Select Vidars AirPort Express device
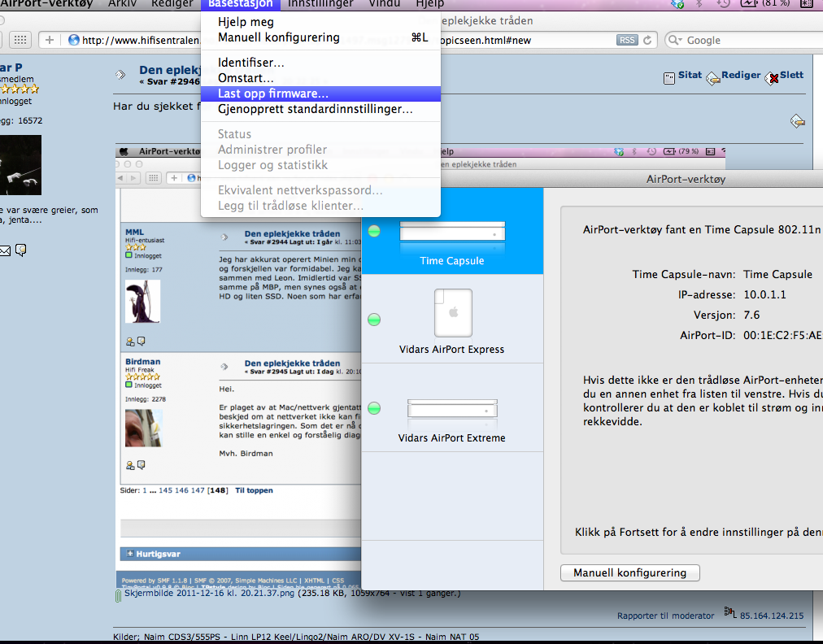 click(452, 319)
